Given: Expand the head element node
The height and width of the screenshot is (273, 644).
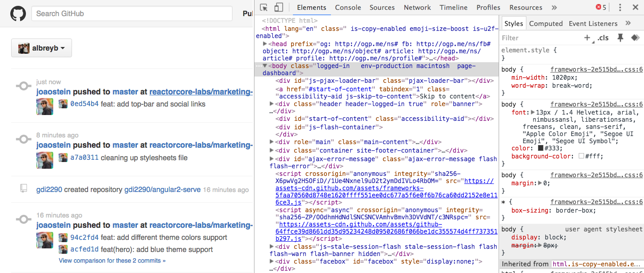Looking at the screenshot, I should 265,44.
